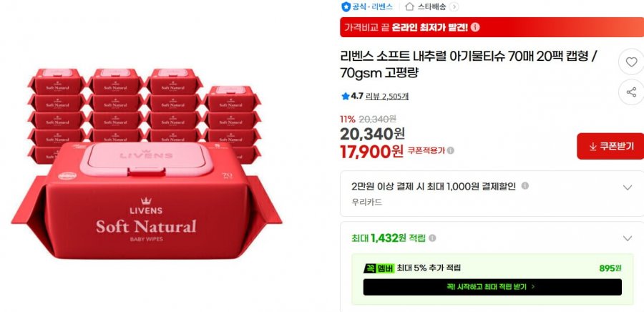Open the 리벤스 brand store link
This screenshot has width=644, height=312.
click(x=382, y=6)
